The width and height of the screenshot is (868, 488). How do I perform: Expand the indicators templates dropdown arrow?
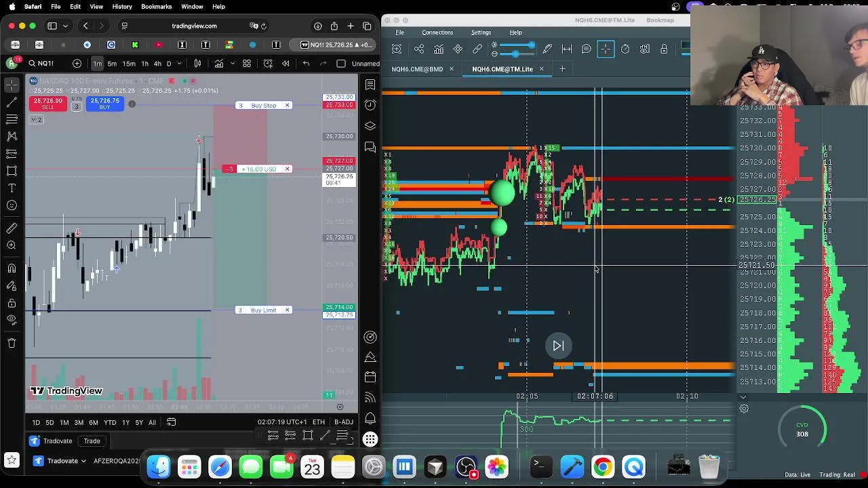(232, 64)
